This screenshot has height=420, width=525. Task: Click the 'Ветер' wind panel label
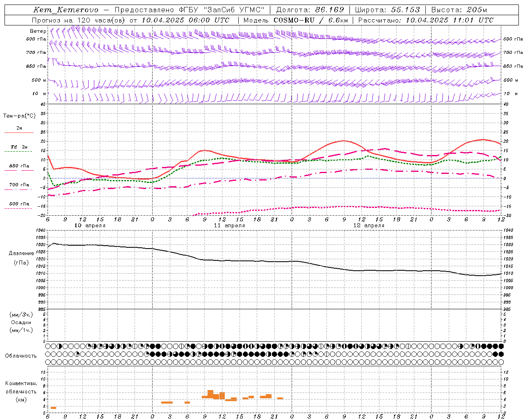point(38,31)
